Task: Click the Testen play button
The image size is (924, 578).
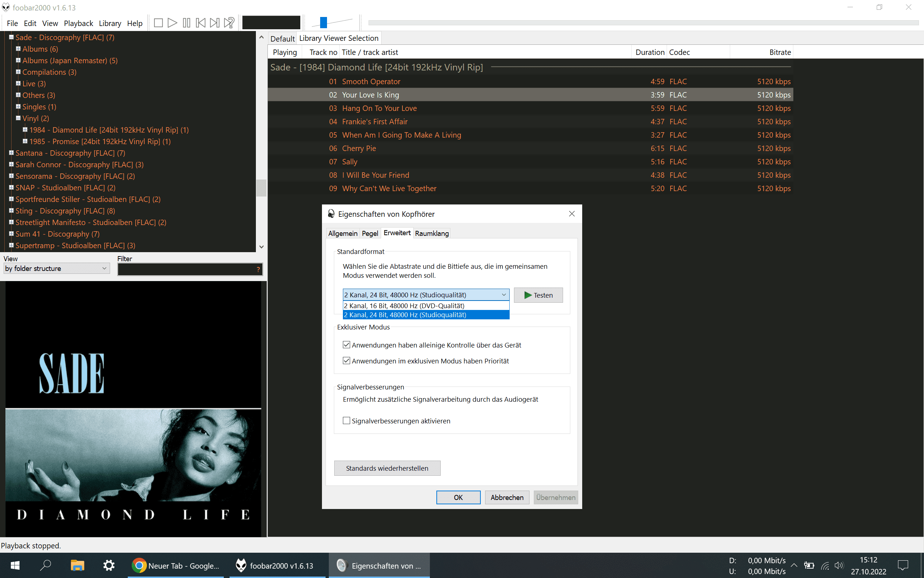Action: (538, 295)
